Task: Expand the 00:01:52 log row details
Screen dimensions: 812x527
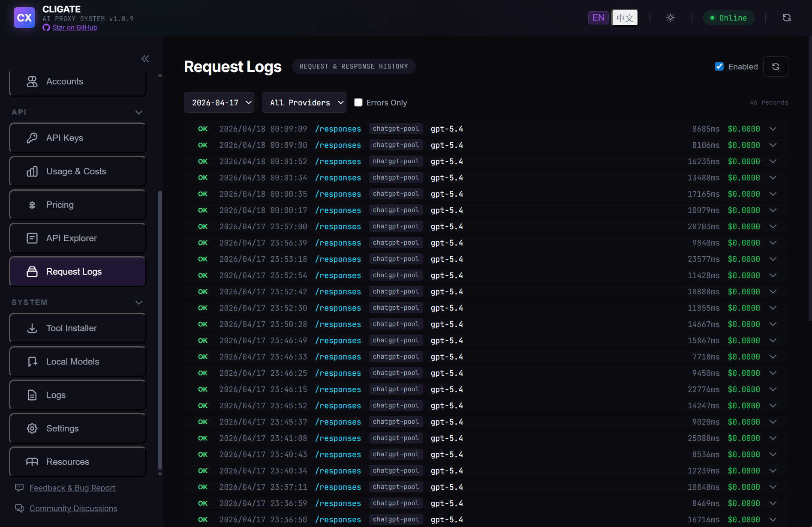Action: tap(773, 162)
